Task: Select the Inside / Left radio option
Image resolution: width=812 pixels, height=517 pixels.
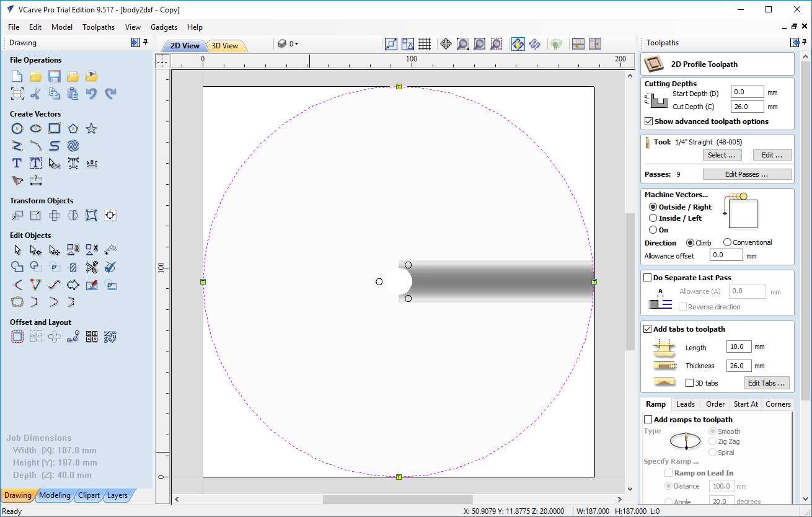Action: 653,218
